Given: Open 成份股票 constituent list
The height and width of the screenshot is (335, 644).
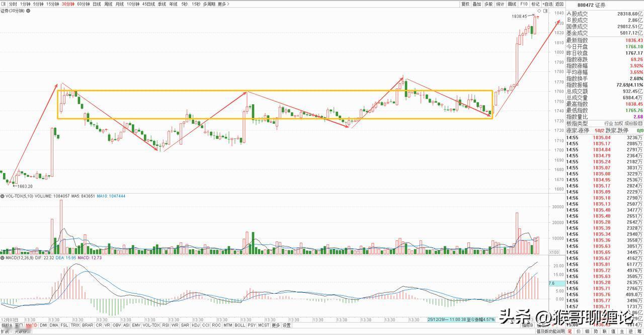Looking at the screenshot, I should tap(634, 123).
